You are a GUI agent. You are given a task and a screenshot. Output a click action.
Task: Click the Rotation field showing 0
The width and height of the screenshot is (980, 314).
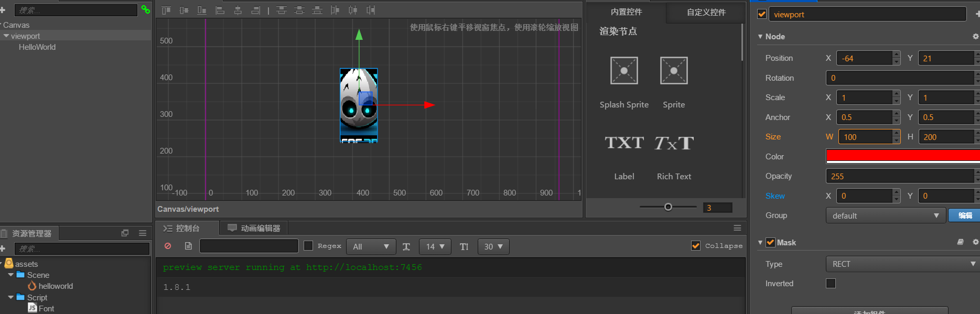click(x=900, y=78)
